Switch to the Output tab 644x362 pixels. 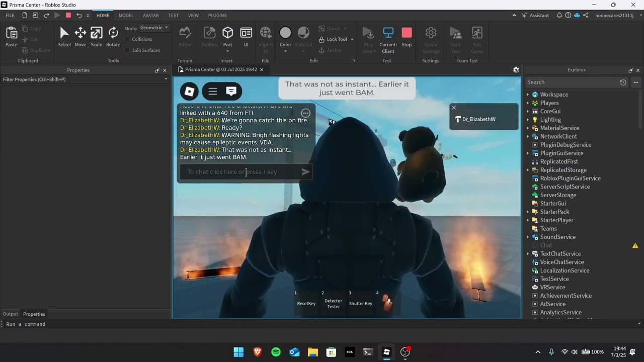[x=10, y=314]
